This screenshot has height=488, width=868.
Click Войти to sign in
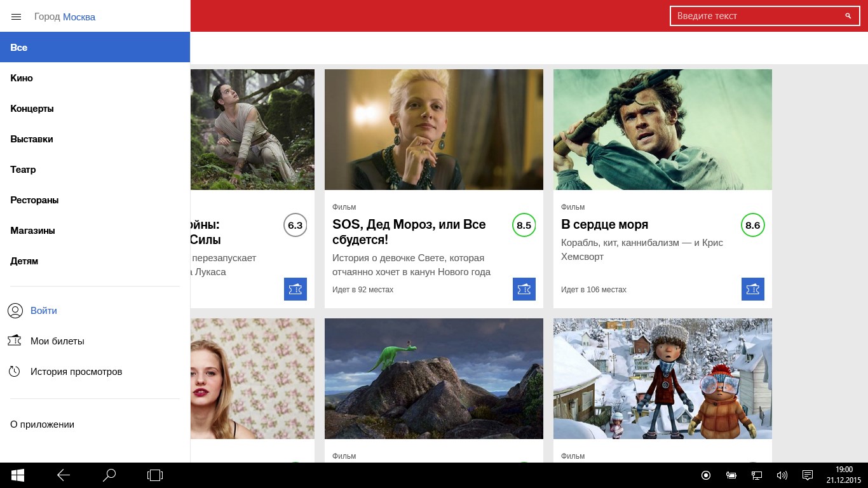[44, 311]
